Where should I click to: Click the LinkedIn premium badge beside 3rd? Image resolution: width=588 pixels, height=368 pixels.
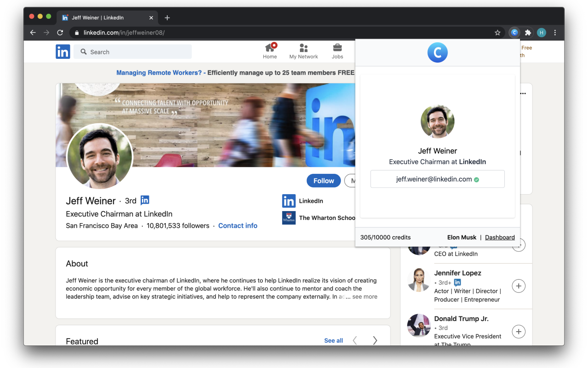point(145,200)
